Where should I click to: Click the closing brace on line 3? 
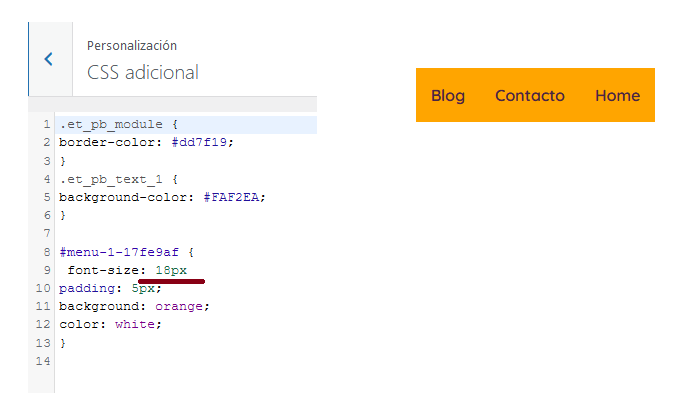point(63,161)
